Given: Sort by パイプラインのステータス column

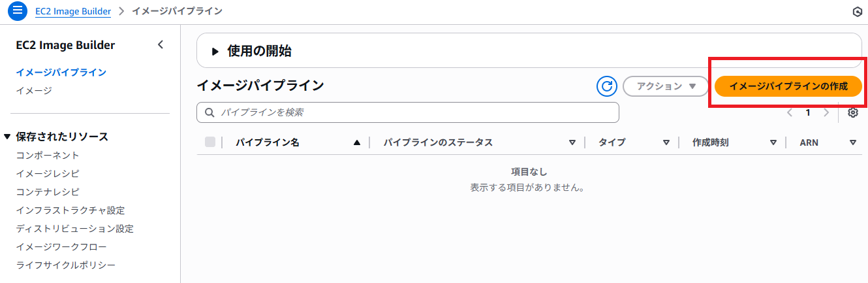Looking at the screenshot, I should pos(572,142).
